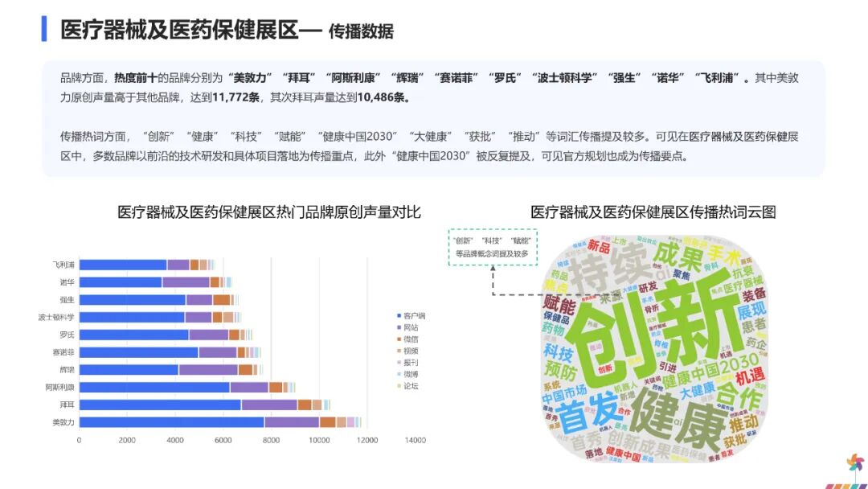Click the bold figure 11,772条
Viewport: 868px width, 489px height.
[x=235, y=97]
